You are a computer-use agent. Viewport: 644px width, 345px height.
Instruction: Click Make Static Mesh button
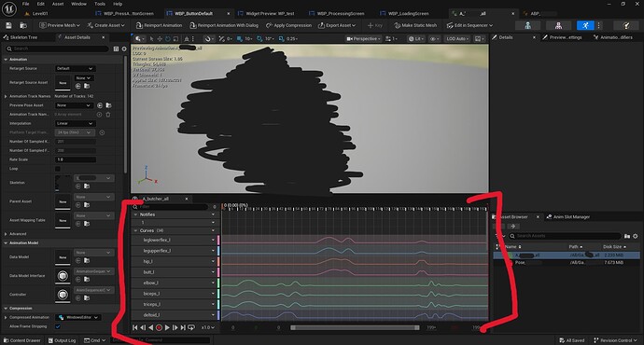point(415,25)
